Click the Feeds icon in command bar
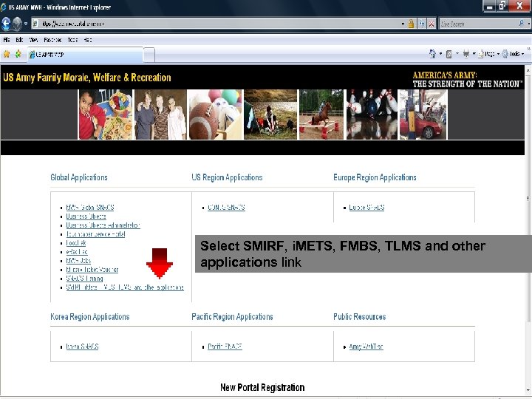The image size is (532, 399). click(x=449, y=54)
